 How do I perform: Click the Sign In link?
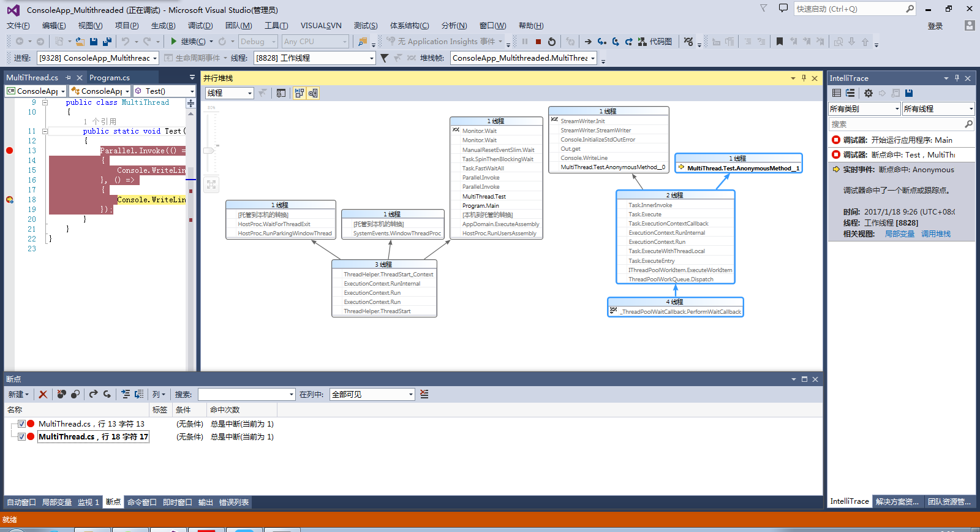(935, 26)
